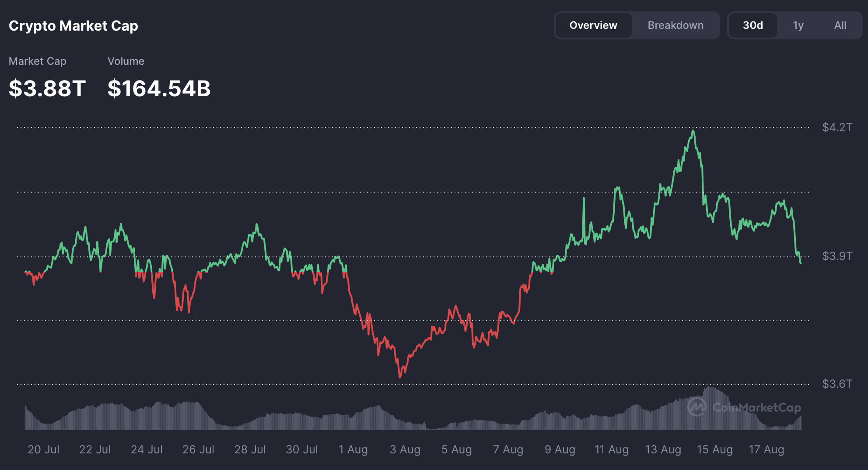Click the Market Cap value $3.88T
The image size is (868, 470).
(47, 88)
